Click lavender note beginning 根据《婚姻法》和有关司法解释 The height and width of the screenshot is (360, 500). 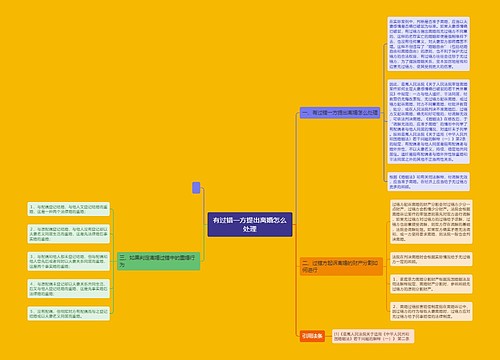(x=428, y=182)
